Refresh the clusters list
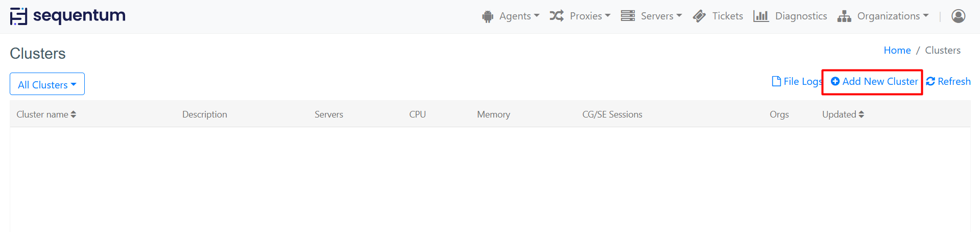 [x=948, y=82]
